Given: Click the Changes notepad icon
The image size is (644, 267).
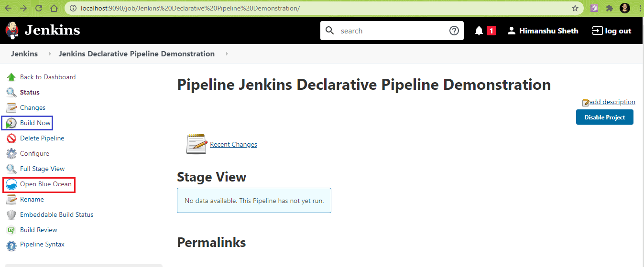Looking at the screenshot, I should point(11,107).
